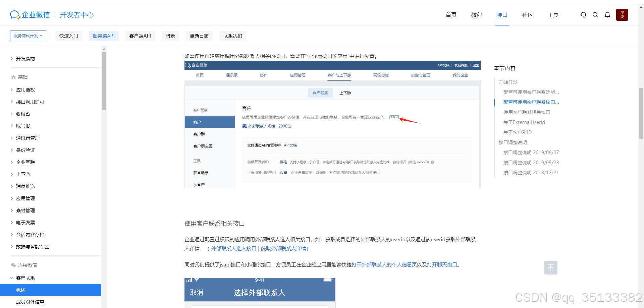Jump to 接口调整说明 2018/12/21

tap(531, 173)
